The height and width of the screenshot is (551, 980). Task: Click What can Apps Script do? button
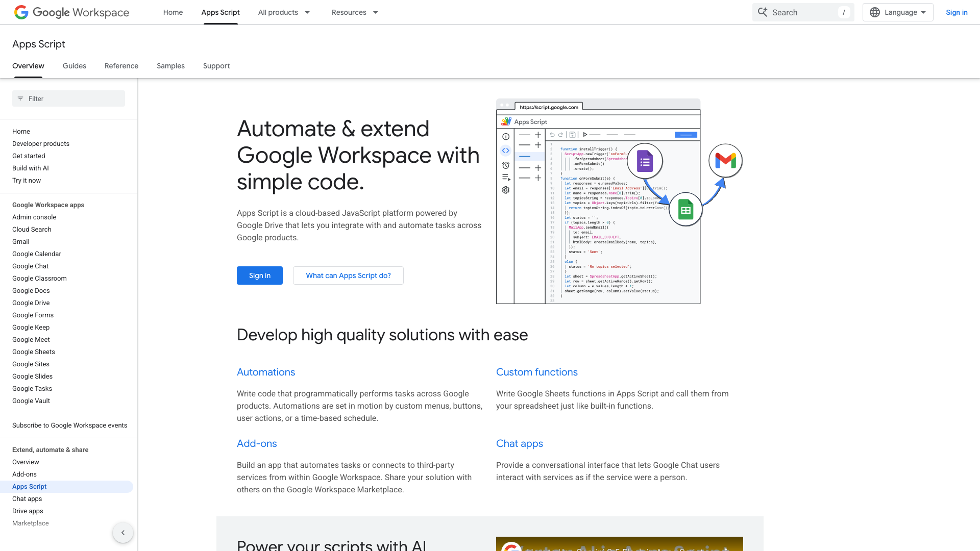tap(348, 275)
